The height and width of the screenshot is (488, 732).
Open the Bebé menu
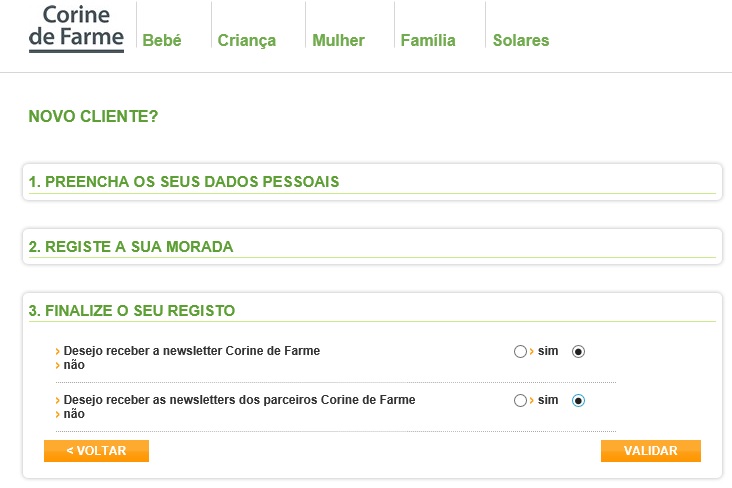[162, 41]
